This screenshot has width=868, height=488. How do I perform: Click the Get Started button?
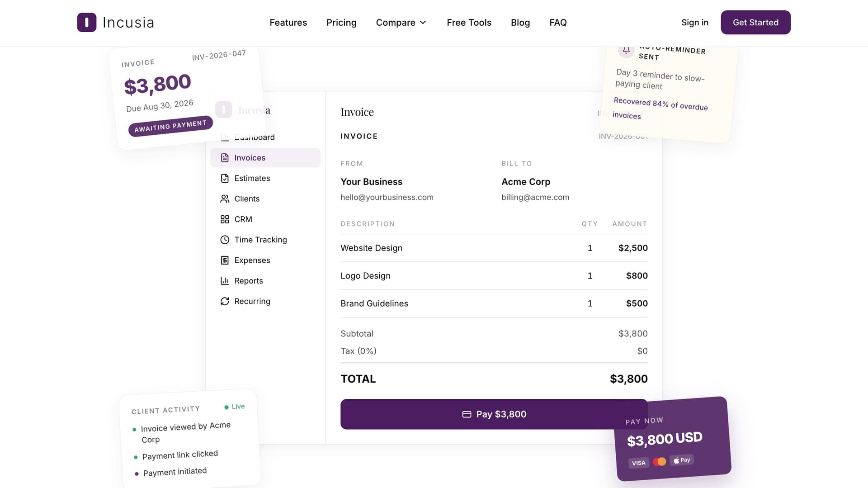point(755,22)
